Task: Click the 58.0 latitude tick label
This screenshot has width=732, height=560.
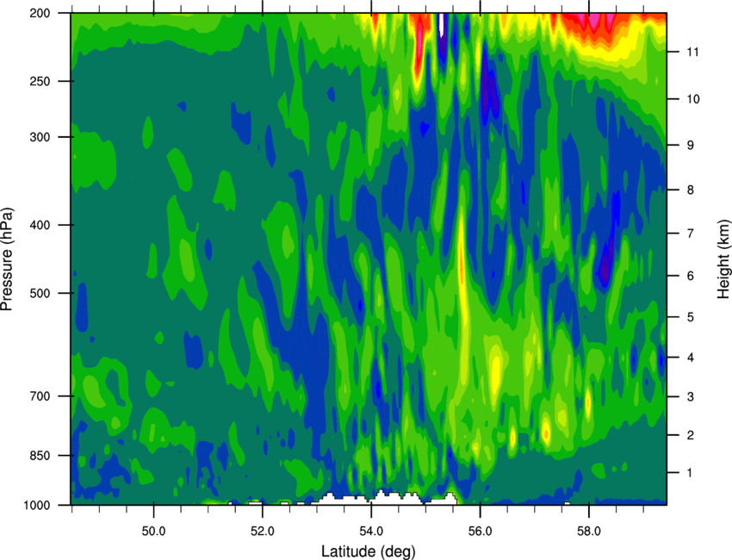Action: pos(589,532)
